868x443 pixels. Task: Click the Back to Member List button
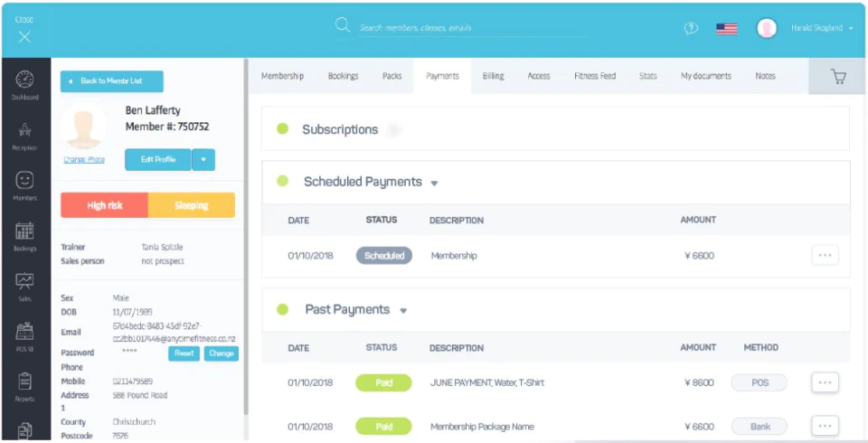(x=112, y=80)
